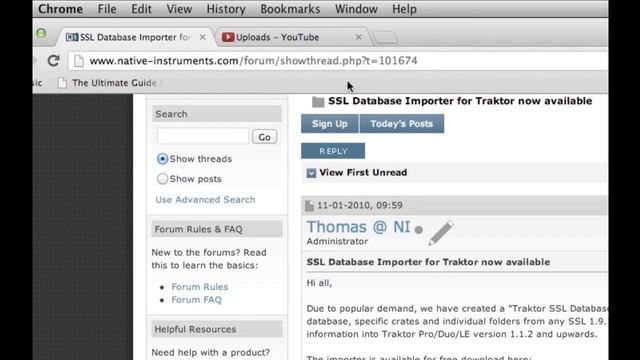Click the Helpful Resources header
Viewport: 640px width, 360px height.
coord(217,329)
